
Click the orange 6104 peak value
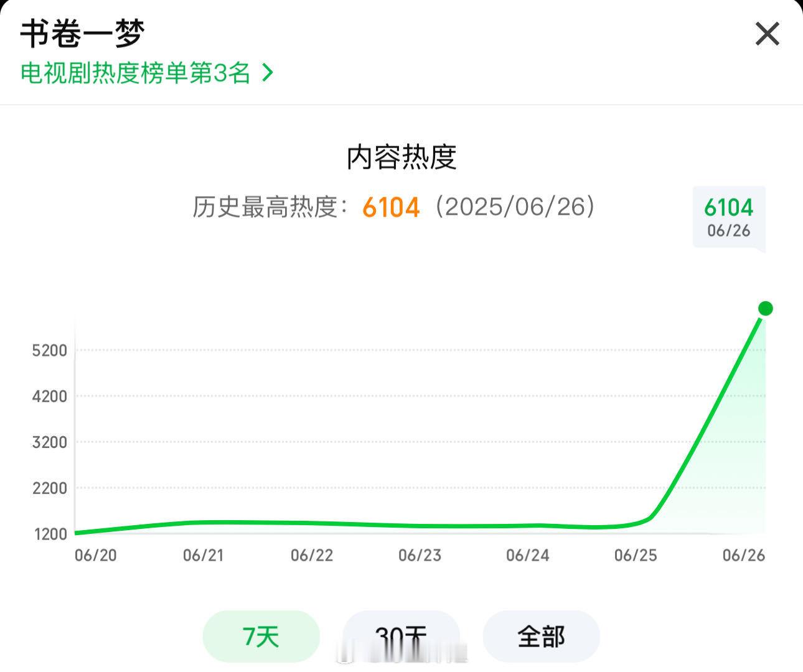391,207
